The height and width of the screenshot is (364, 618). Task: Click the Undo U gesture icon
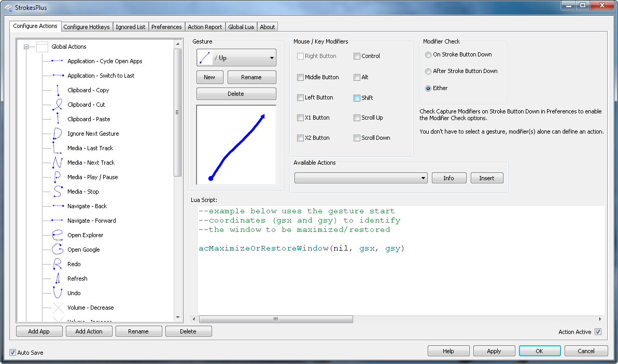pos(58,293)
